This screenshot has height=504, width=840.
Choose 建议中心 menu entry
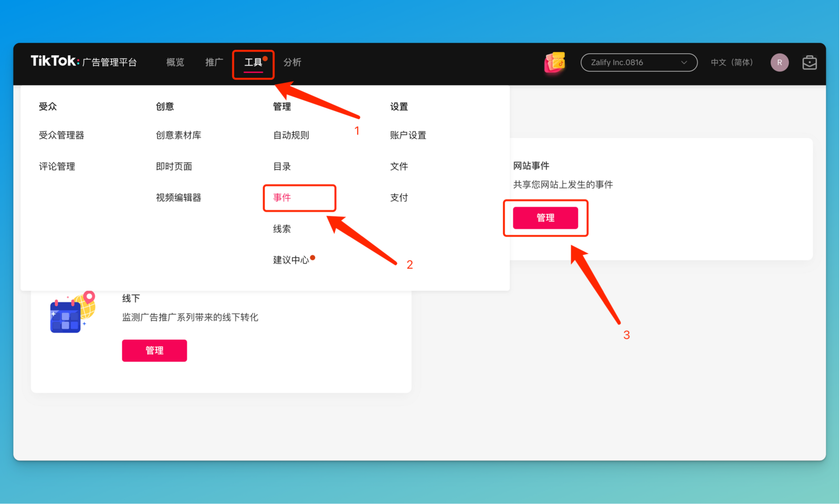click(291, 260)
